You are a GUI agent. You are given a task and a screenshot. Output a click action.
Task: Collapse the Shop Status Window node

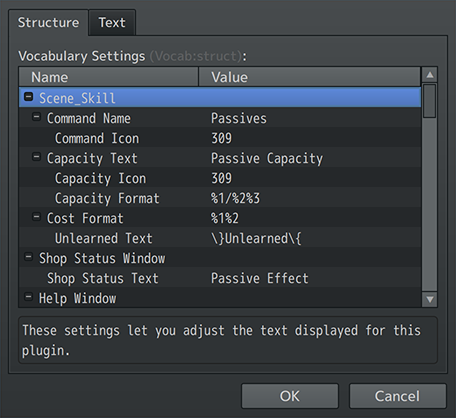click(x=29, y=257)
